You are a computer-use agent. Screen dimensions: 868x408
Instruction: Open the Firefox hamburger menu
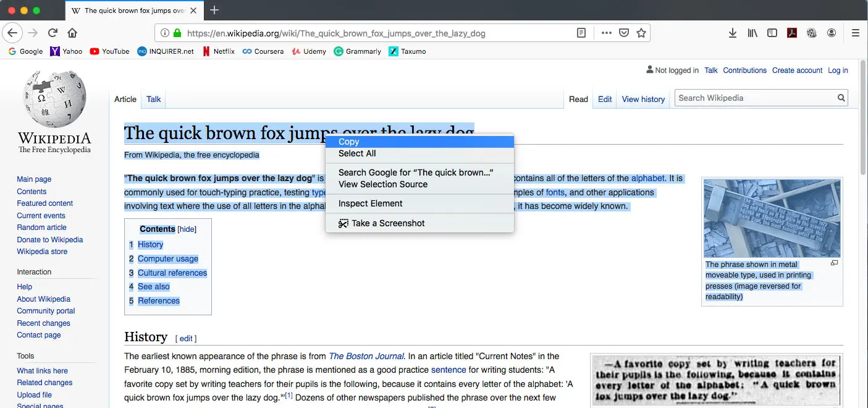point(855,33)
